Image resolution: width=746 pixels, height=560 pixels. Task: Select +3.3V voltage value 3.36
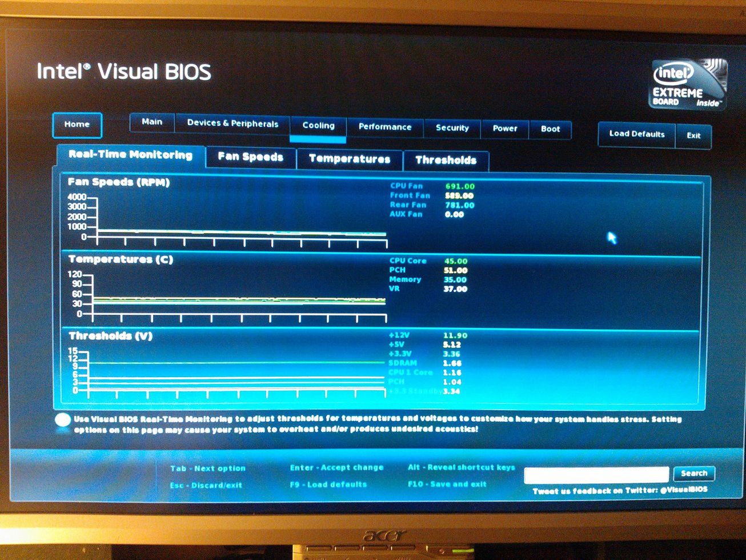(x=452, y=354)
